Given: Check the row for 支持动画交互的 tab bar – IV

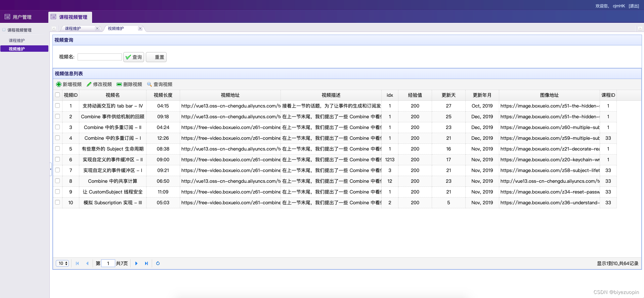Looking at the screenshot, I should pyautogui.click(x=57, y=106).
